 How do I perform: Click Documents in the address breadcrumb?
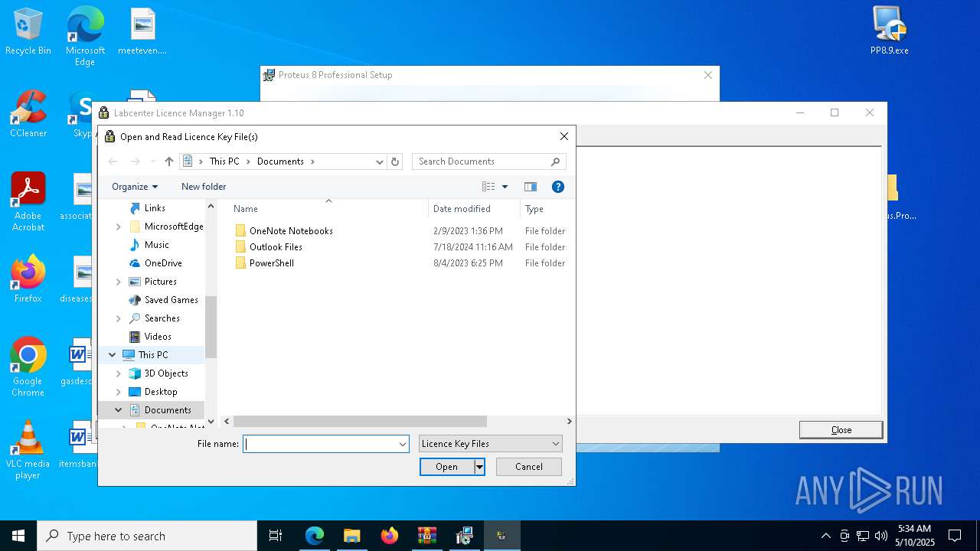(x=280, y=161)
